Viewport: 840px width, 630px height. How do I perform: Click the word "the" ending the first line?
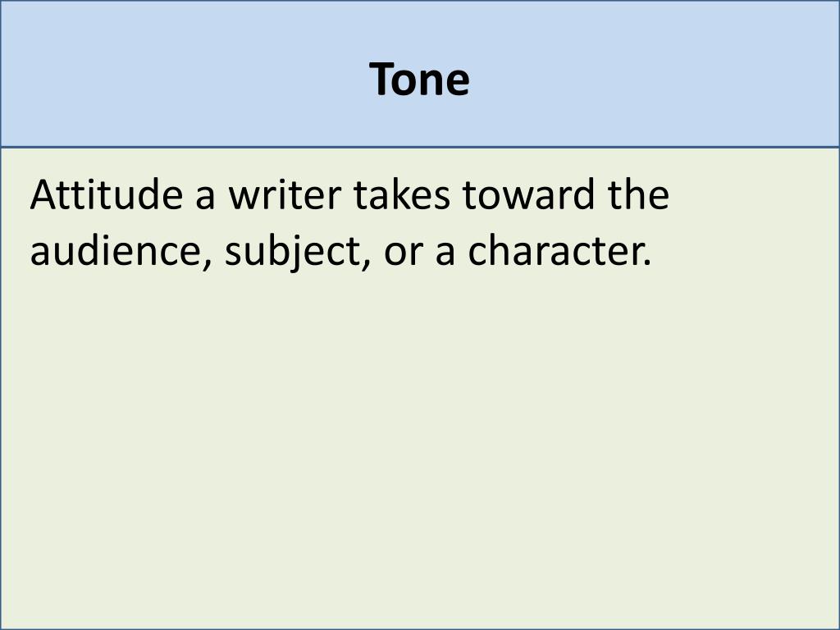638,194
